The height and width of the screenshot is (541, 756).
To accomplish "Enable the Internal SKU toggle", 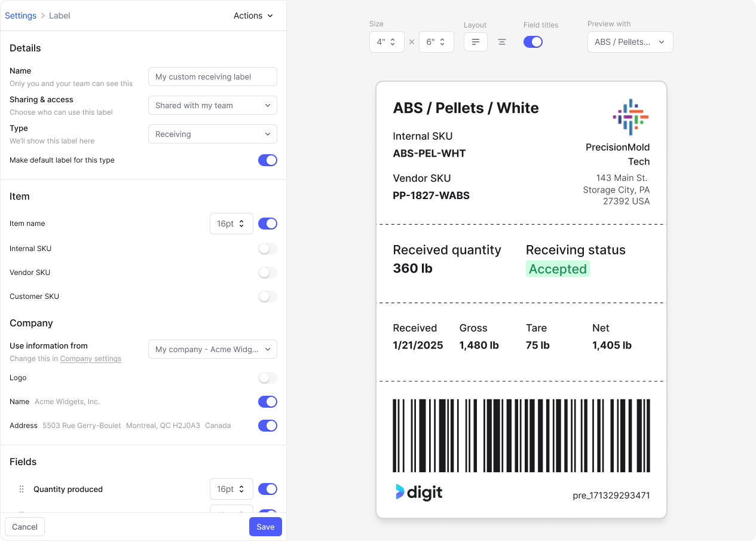I will coord(268,249).
